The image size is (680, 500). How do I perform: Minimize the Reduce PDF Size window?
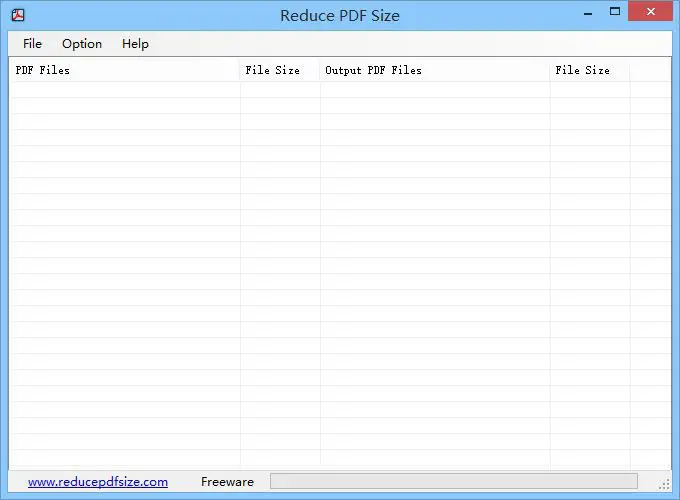click(588, 13)
